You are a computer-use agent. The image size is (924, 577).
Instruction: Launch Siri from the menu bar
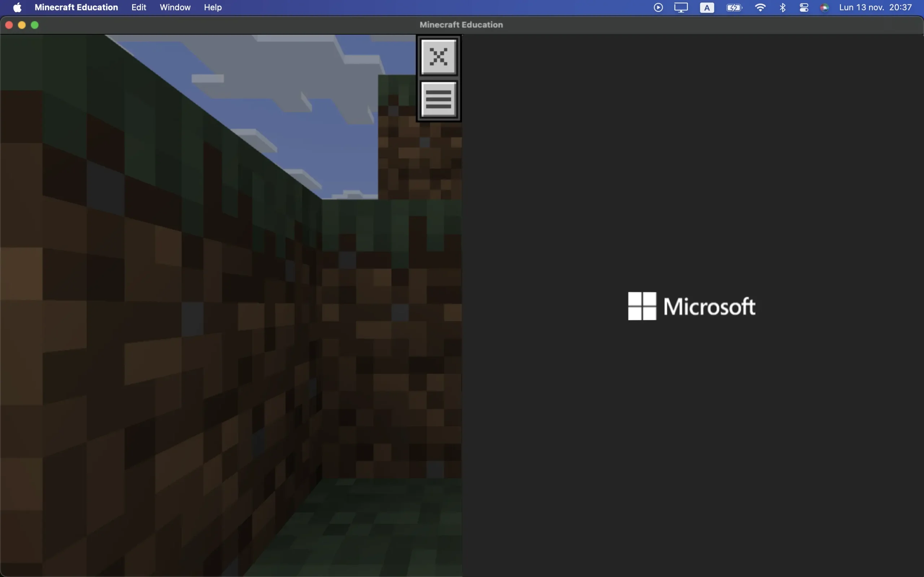click(824, 7)
